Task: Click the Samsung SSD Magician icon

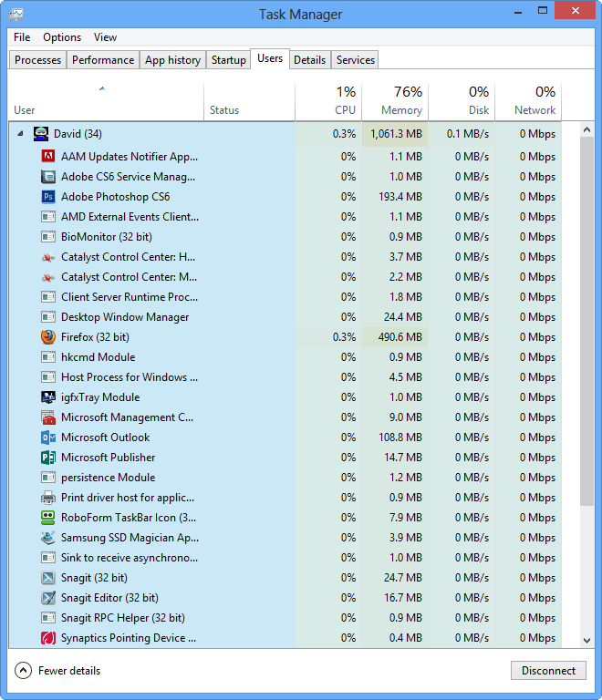Action: point(48,538)
